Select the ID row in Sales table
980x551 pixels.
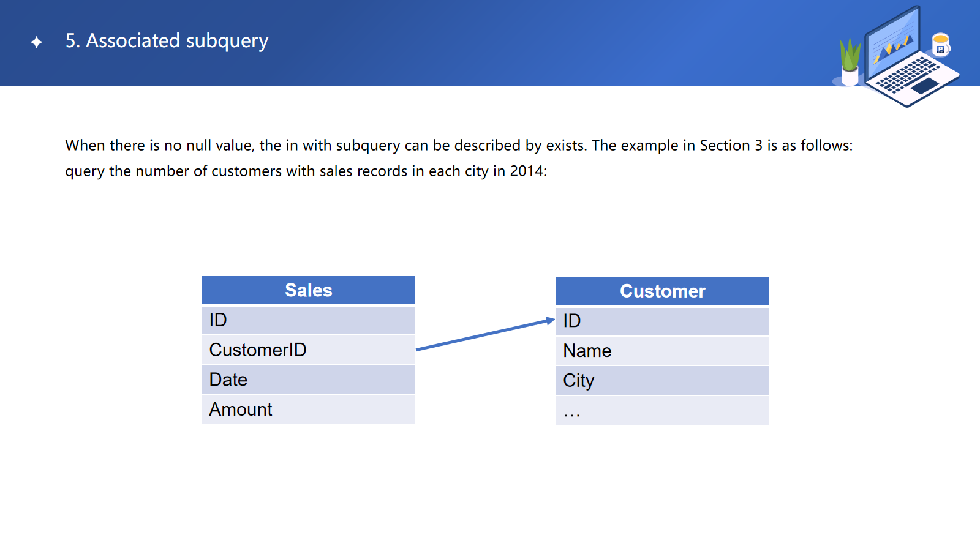(x=309, y=320)
